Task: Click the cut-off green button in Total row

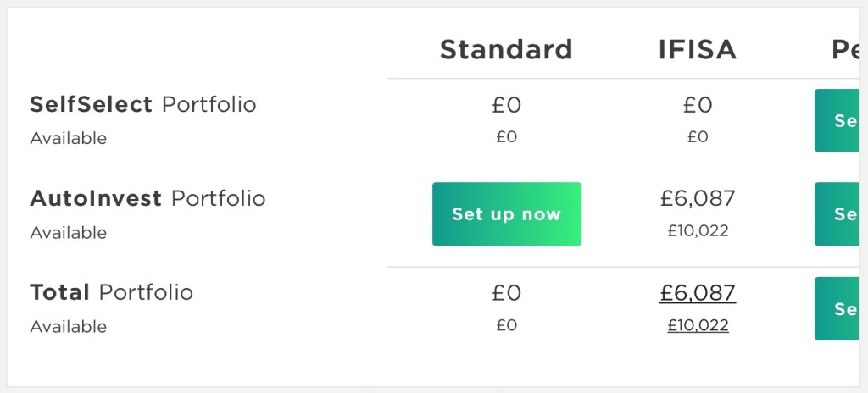Action: click(841, 308)
